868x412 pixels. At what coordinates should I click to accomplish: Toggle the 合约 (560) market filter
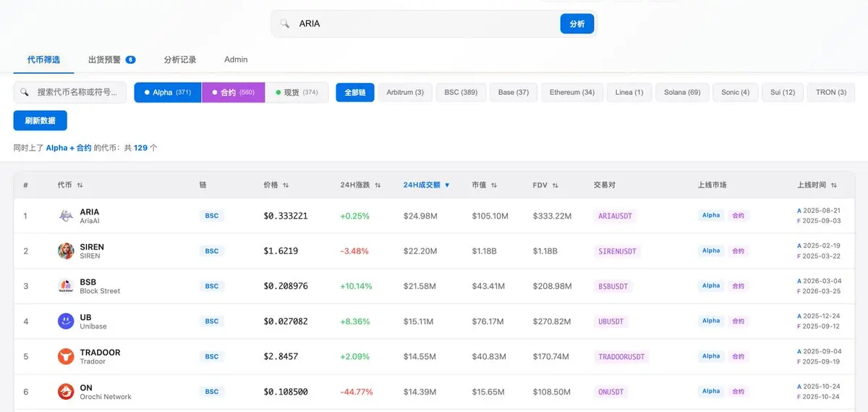coord(234,93)
